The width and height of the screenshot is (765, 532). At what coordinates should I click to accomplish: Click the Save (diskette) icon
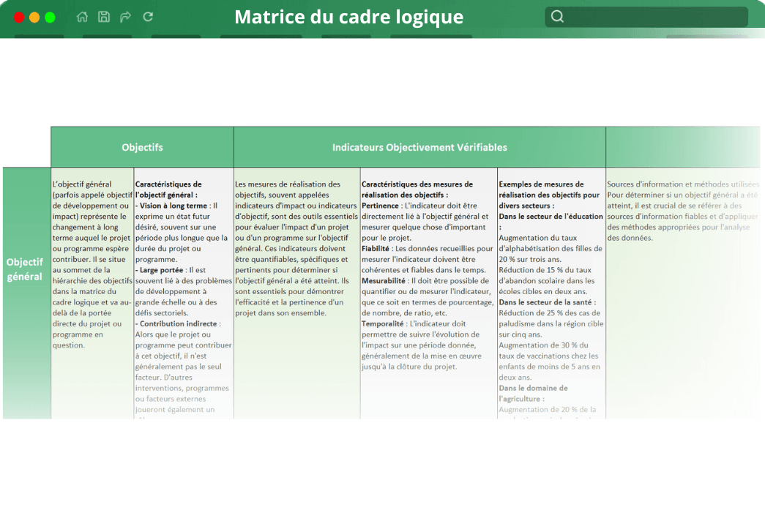click(103, 16)
